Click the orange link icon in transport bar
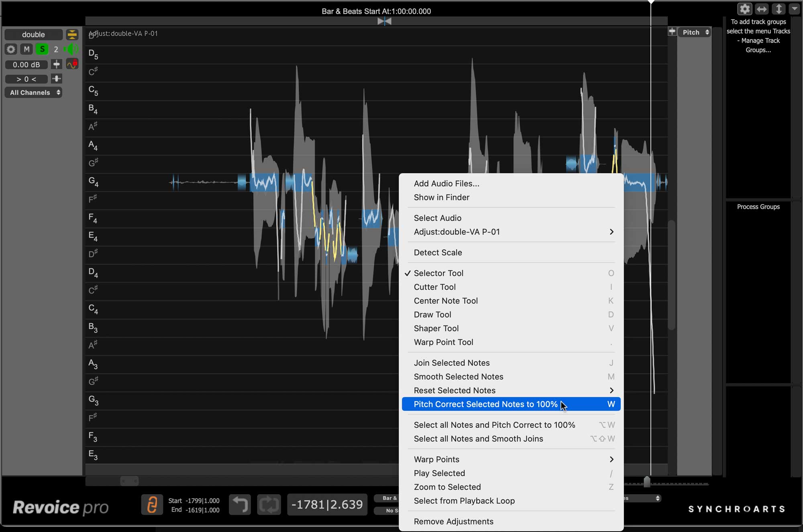The height and width of the screenshot is (532, 803). click(x=152, y=504)
